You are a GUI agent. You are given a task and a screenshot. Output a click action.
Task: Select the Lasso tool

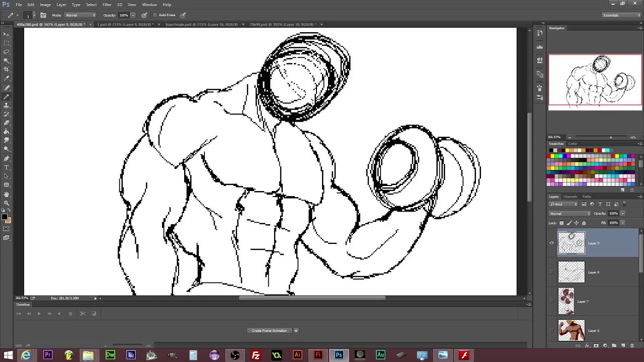[7, 52]
